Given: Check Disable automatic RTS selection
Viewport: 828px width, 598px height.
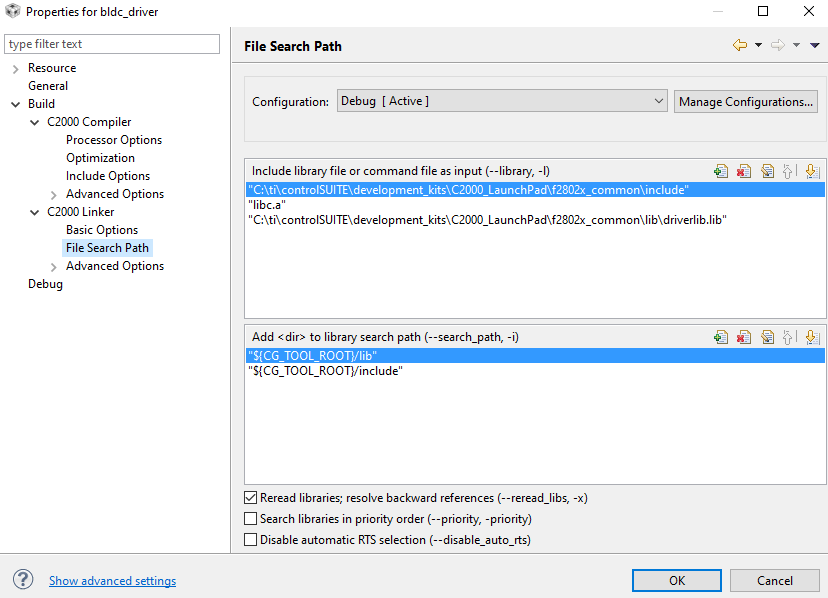Looking at the screenshot, I should pyautogui.click(x=251, y=540).
